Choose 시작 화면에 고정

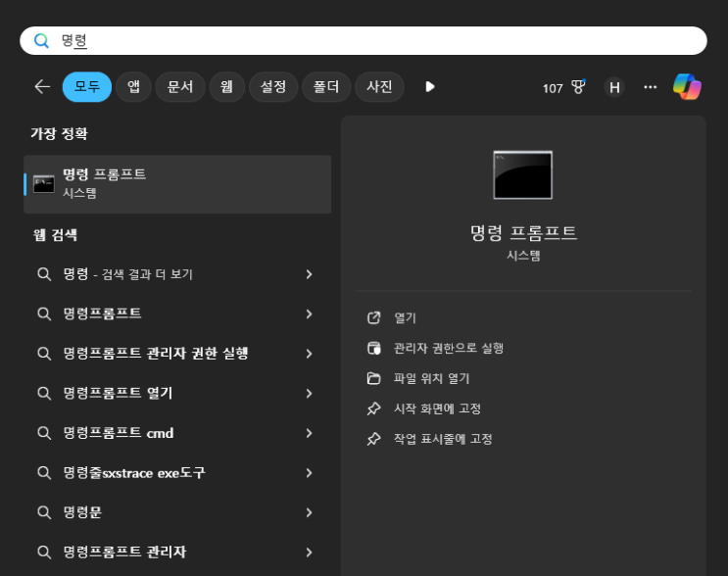[x=437, y=408]
